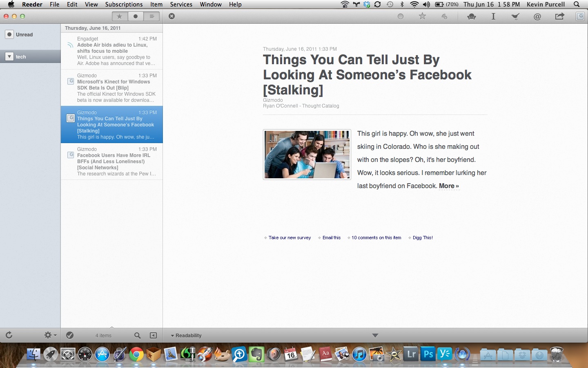588x368 pixels.
Task: Open the share services arrow icon
Action: pyautogui.click(x=559, y=16)
